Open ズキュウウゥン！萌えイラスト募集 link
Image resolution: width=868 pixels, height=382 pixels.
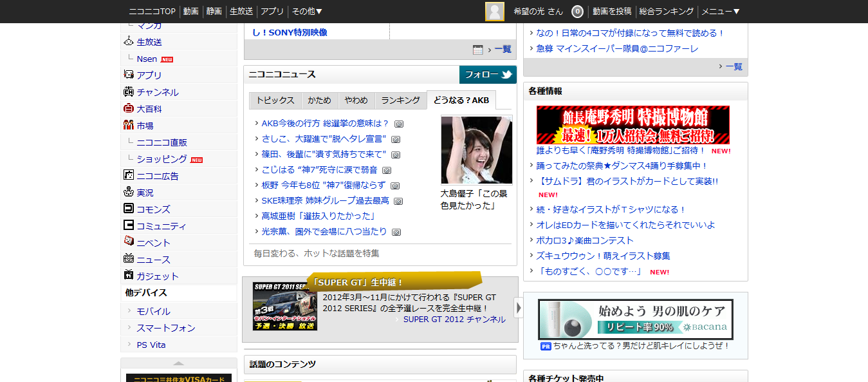603,256
